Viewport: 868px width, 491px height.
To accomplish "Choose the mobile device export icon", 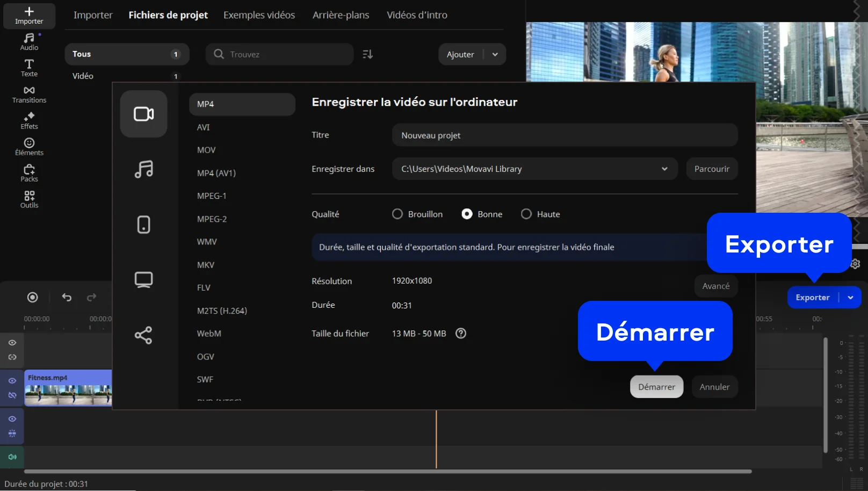I will (x=143, y=225).
